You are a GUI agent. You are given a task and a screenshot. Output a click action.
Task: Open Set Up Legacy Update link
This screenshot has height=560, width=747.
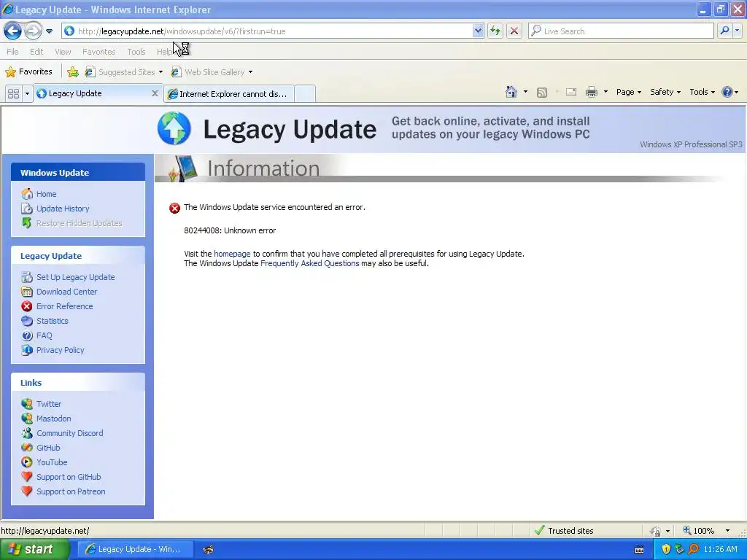pyautogui.click(x=76, y=277)
